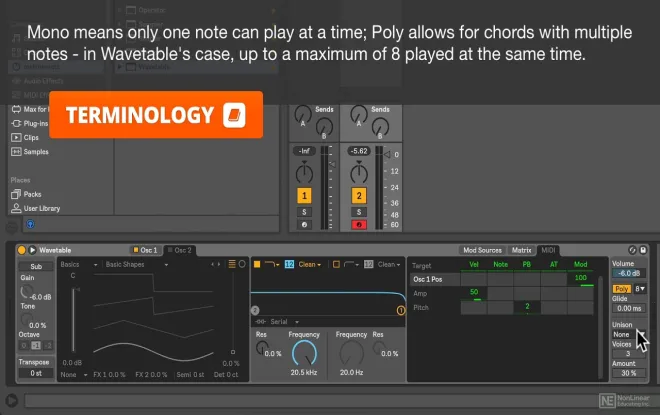Image resolution: width=660 pixels, height=415 pixels.
Task: Open filter 1 Clean circuit dropdown
Action: (x=309, y=264)
